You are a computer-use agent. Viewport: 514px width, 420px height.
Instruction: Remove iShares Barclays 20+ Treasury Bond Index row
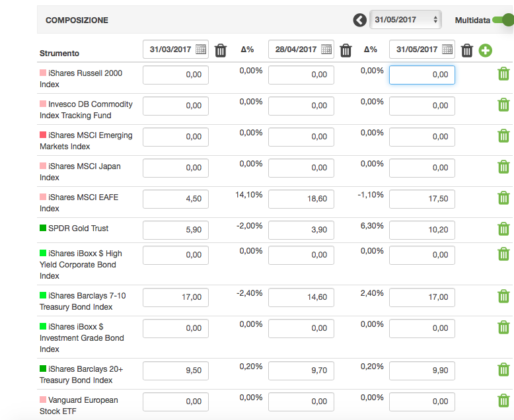click(x=503, y=370)
